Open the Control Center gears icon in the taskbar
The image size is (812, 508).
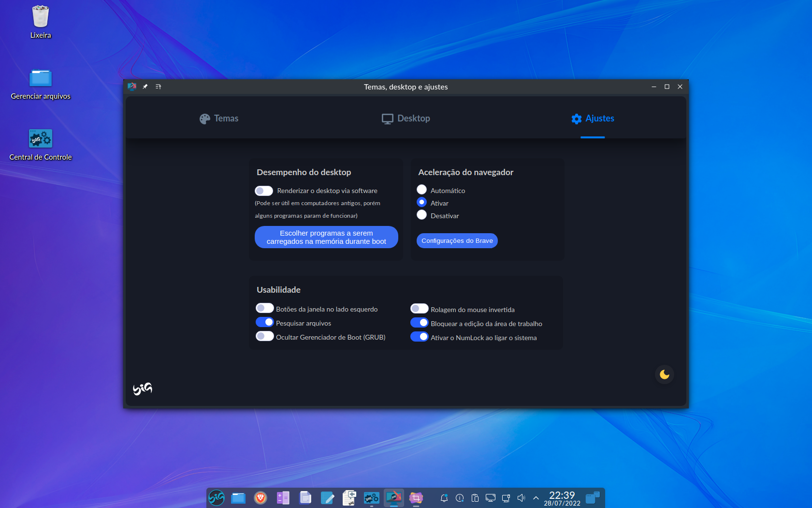(x=372, y=497)
